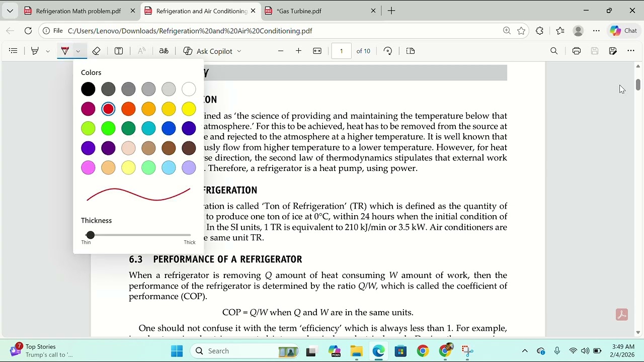Open the Top Stories news widget
Viewport: 644px width, 362px height.
point(40,350)
